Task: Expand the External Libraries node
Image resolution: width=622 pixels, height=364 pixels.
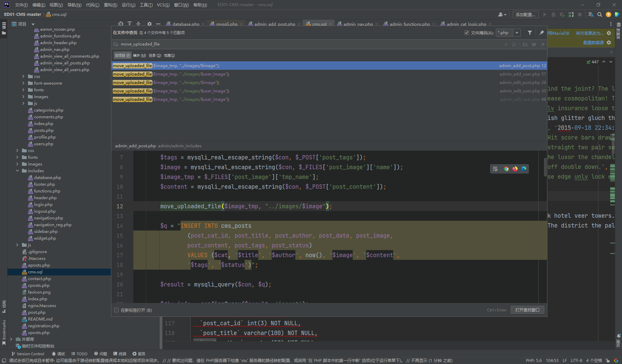Action: [x=11, y=339]
